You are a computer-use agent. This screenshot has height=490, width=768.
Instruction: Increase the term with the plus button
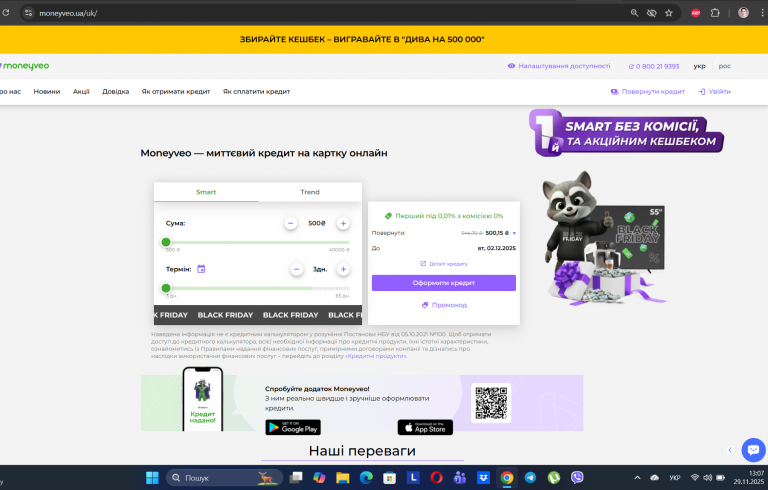[x=343, y=269]
